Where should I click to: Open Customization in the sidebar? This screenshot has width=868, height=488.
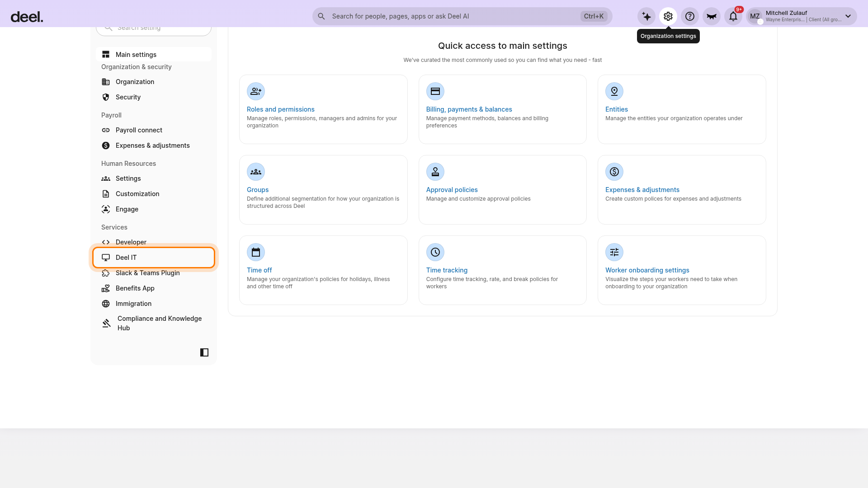pos(154,194)
